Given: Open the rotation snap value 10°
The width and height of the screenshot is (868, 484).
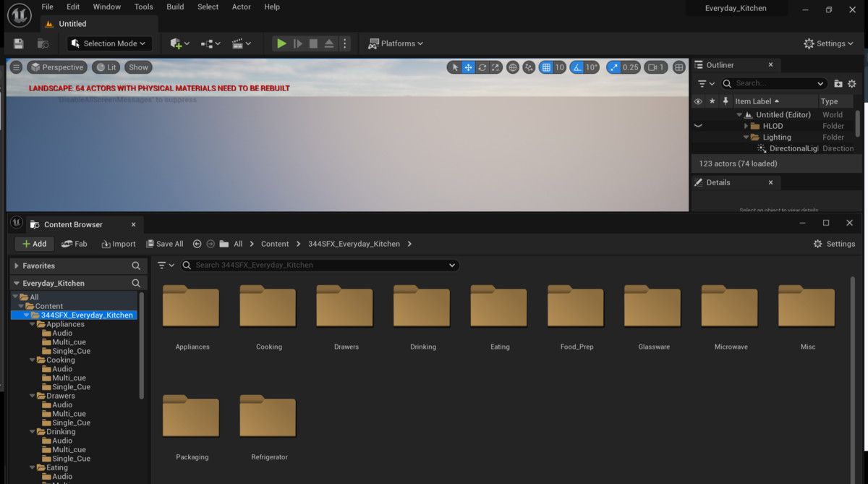Looking at the screenshot, I should tap(592, 67).
